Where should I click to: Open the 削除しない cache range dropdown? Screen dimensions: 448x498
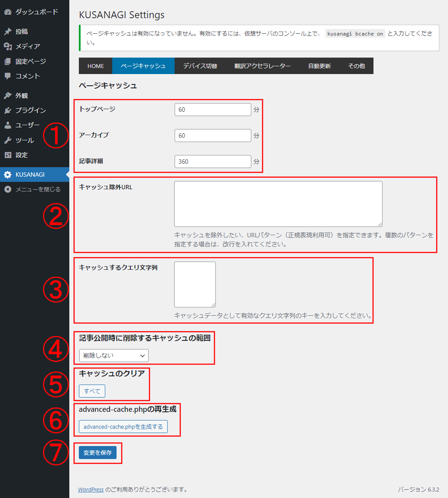114,356
